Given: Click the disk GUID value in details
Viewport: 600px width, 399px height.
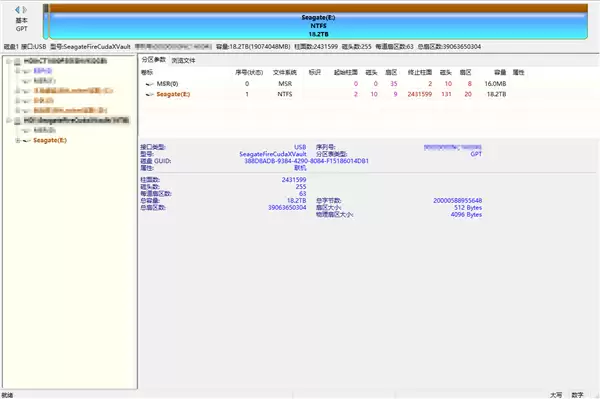Looking at the screenshot, I should pyautogui.click(x=307, y=161).
